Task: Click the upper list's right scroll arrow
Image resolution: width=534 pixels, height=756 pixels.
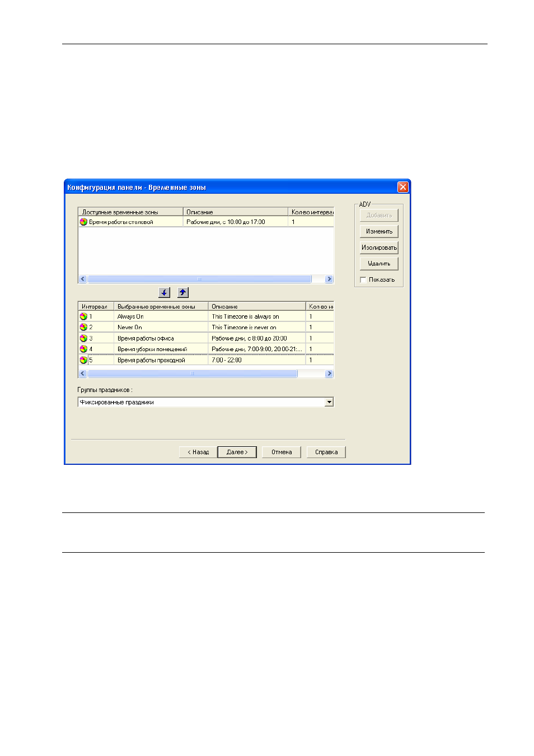Action: tap(329, 279)
